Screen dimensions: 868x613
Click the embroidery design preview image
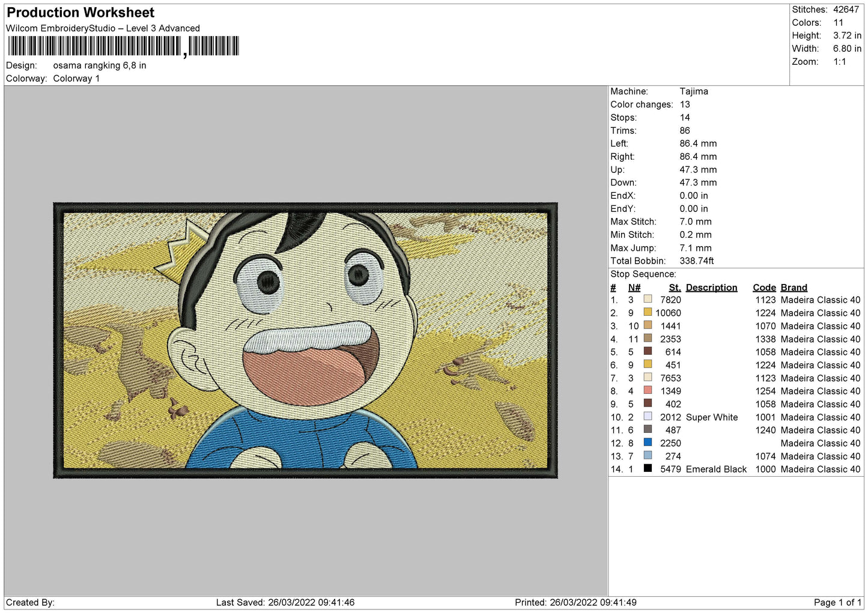[x=306, y=340]
